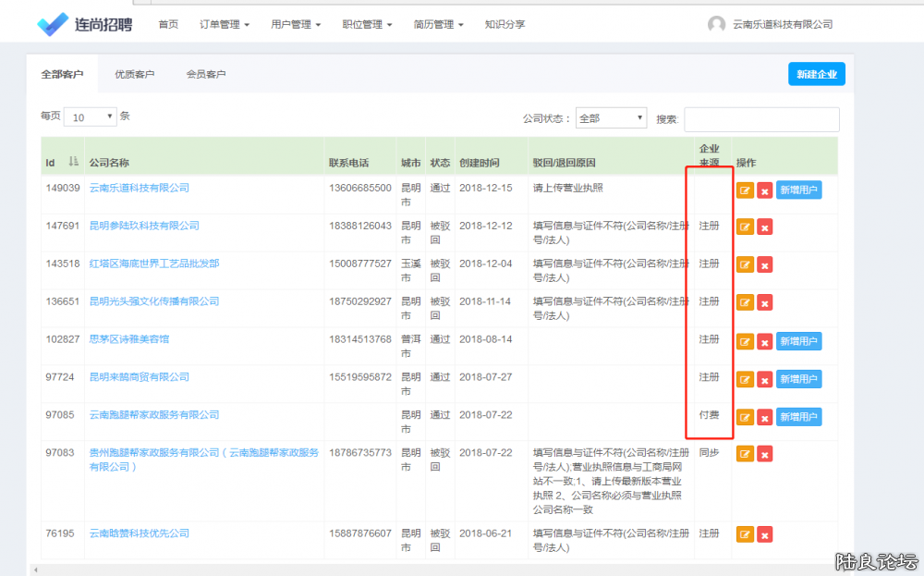Screen dimensions: 924x576
Task: Click the edit icon for 云南晗赞科技优先公司
Action: [745, 533]
